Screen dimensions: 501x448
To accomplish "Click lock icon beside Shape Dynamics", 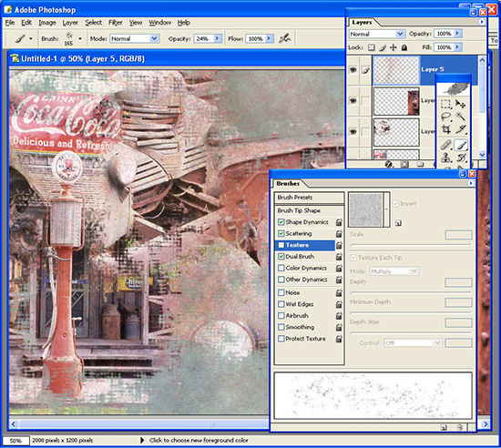I will click(x=339, y=222).
